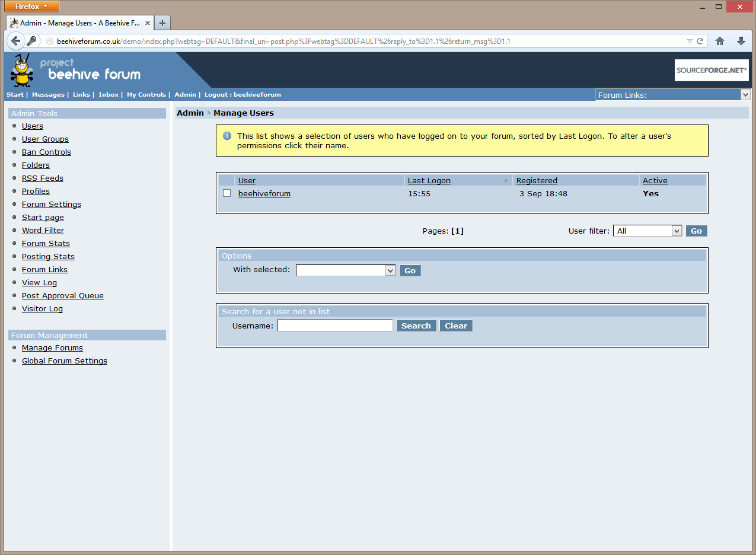The width and height of the screenshot is (756, 555).
Task: Clear the username search field
Action: 455,325
